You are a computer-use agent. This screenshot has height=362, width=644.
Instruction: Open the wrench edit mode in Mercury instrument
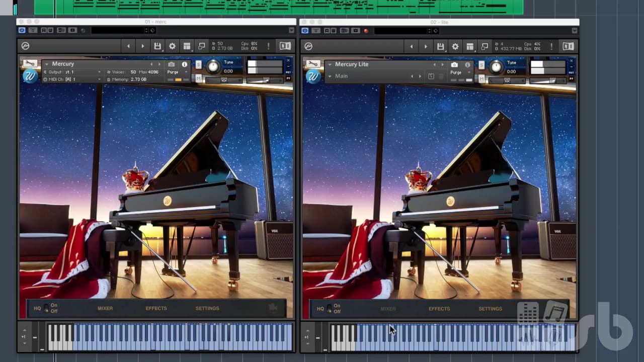click(x=30, y=63)
